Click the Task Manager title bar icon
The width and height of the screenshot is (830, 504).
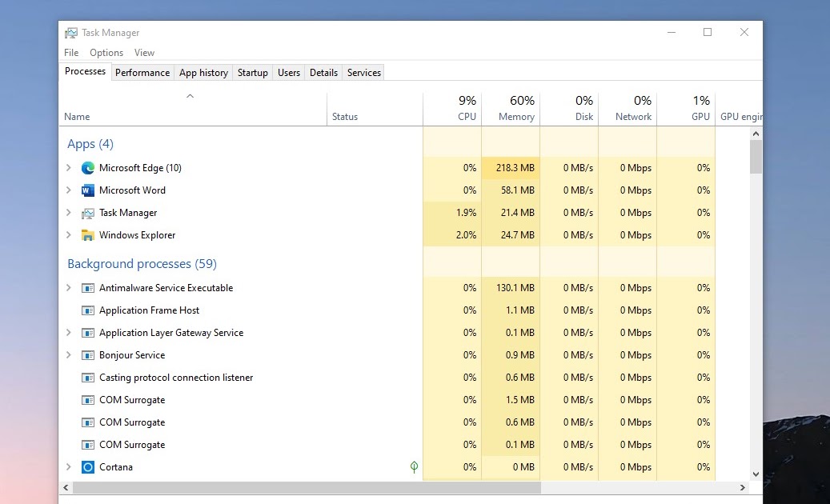(70, 32)
